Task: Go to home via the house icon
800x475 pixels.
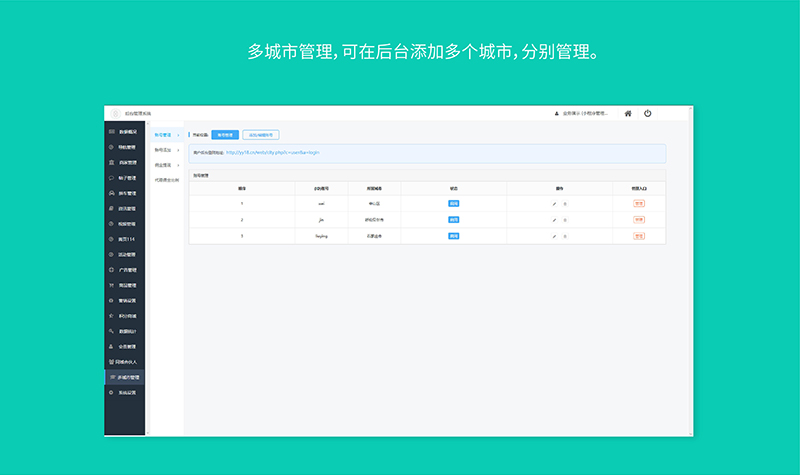Action: click(628, 113)
